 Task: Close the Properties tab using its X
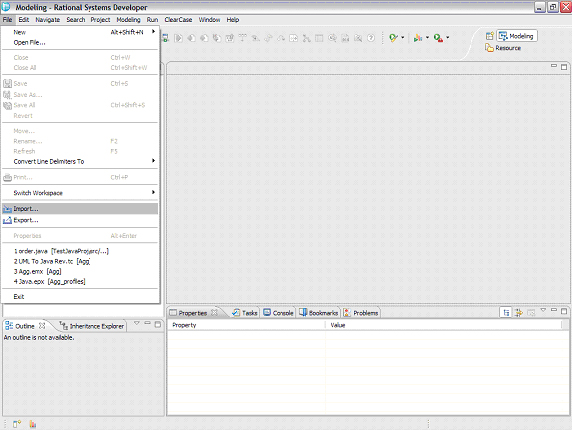214,312
